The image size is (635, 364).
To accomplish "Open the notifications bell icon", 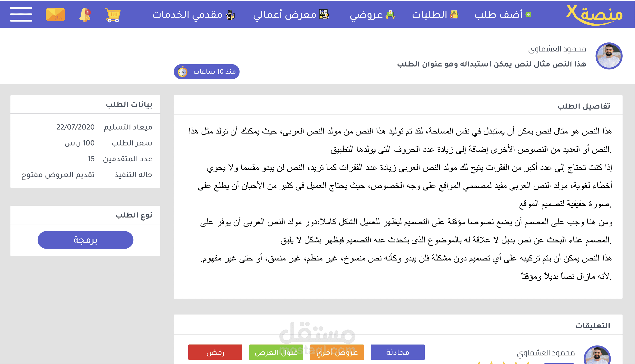I will [x=85, y=15].
